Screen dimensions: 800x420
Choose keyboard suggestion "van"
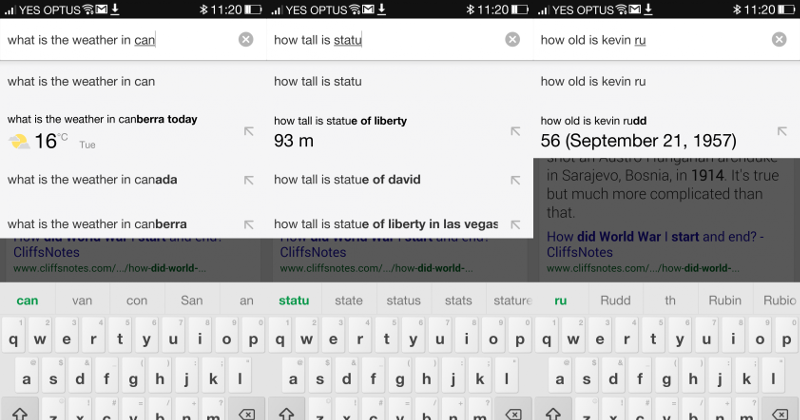pyautogui.click(x=82, y=300)
